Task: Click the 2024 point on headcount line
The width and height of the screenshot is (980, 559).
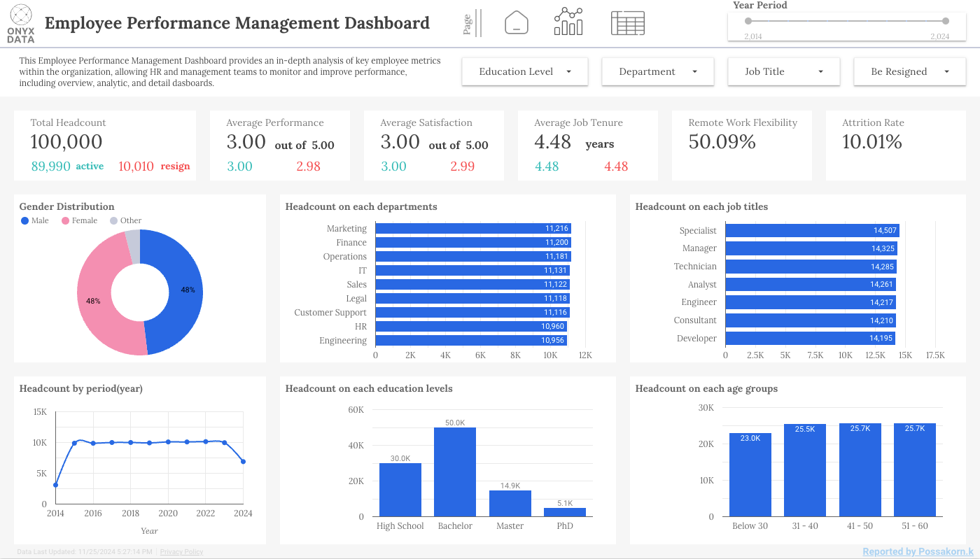Action: click(243, 462)
